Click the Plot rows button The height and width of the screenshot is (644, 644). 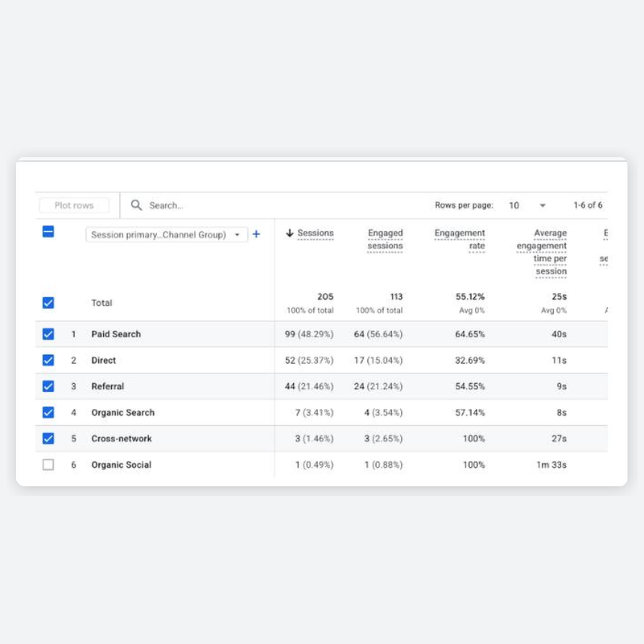click(x=74, y=205)
